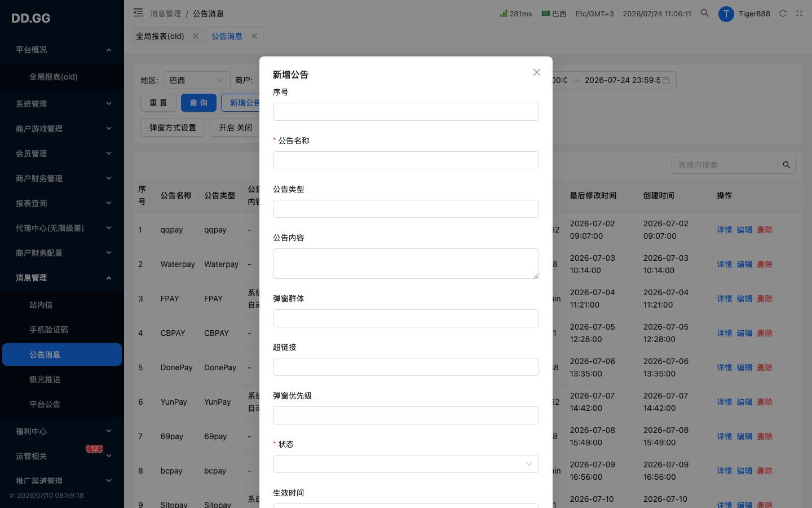Click the 弹窗方式设置 button
812x508 pixels.
pyautogui.click(x=173, y=128)
